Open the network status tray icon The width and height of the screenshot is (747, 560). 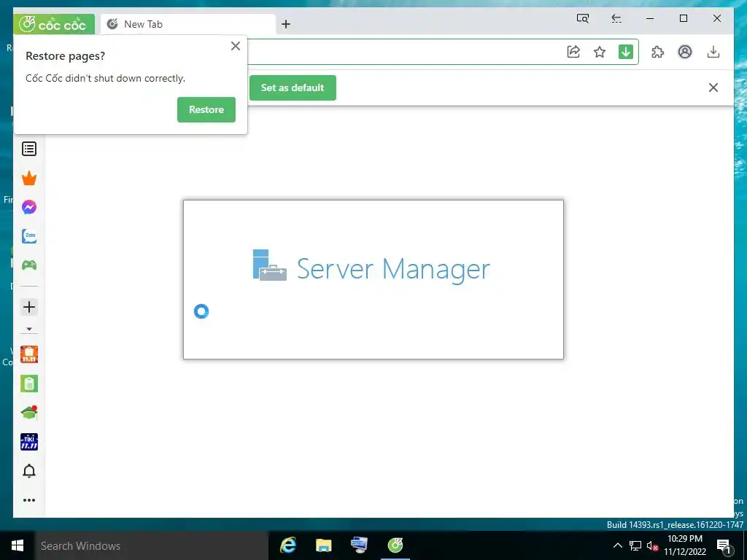click(635, 545)
